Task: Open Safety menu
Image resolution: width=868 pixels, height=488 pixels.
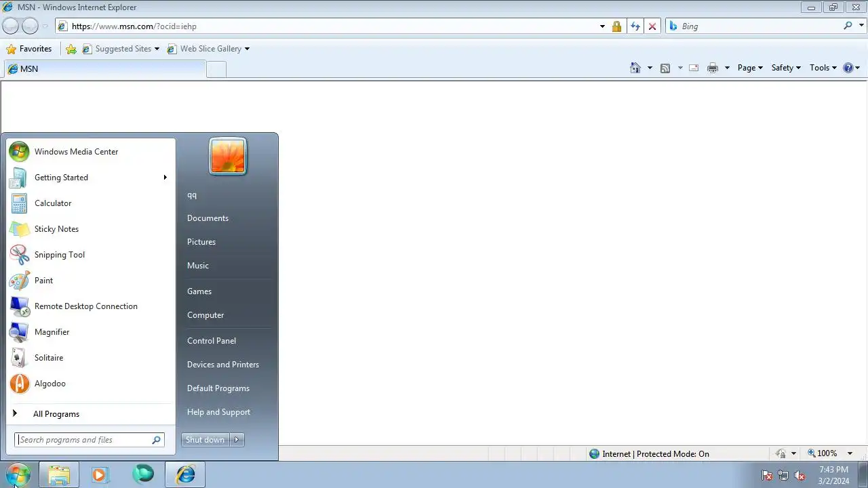Action: (786, 68)
